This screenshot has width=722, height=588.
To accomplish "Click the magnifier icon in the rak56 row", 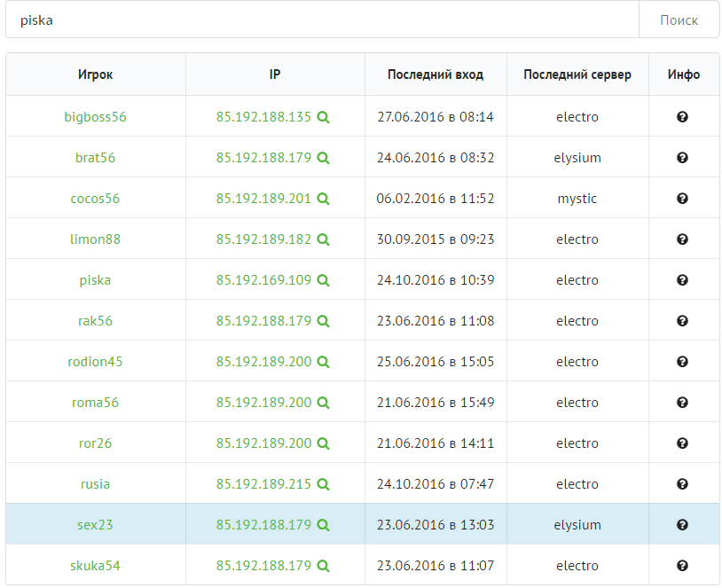I will click(x=323, y=321).
